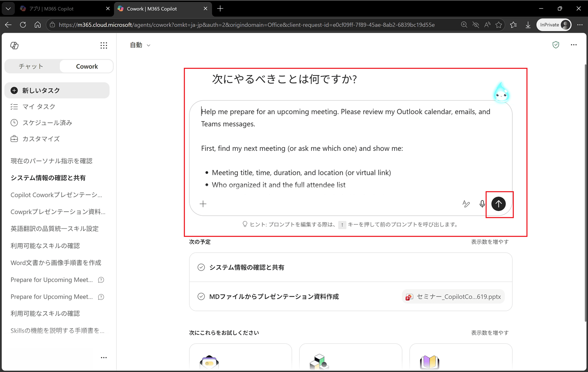Click inside the prompt text input
The width and height of the screenshot is (588, 372).
pos(350,148)
